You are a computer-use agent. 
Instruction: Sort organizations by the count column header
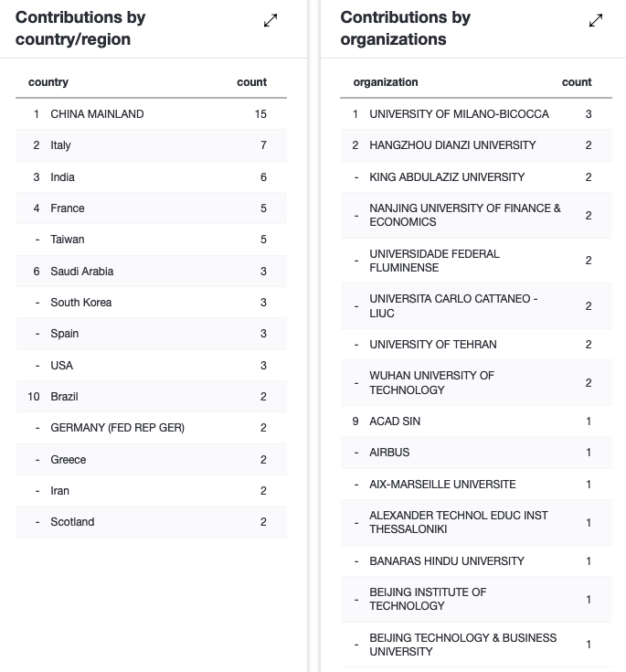[577, 82]
